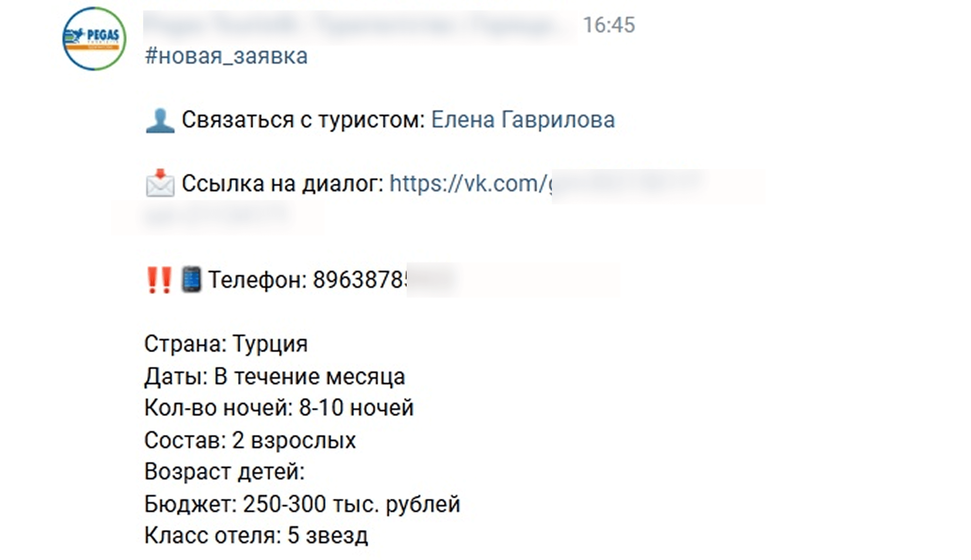Open Елена Гаврилова's profile link
971x560 pixels.
coord(523,120)
